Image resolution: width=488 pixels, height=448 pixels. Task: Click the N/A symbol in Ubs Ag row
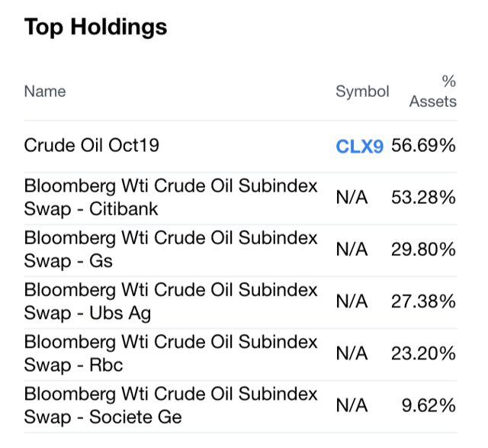(x=352, y=302)
